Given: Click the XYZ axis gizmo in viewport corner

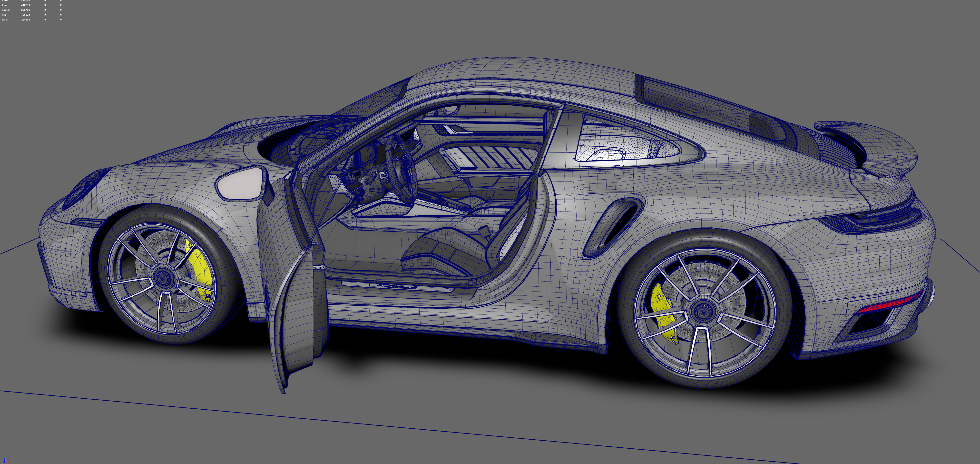Looking at the screenshot, I should click(x=5, y=461).
